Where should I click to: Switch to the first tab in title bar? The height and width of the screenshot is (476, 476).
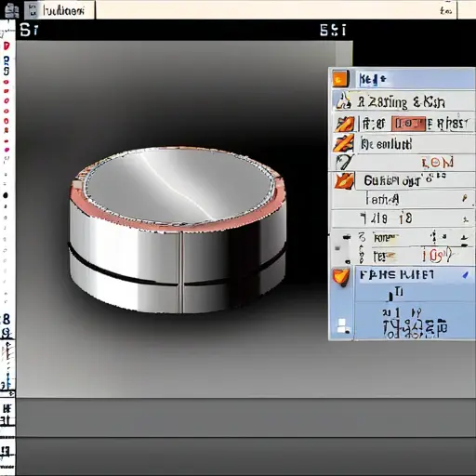click(59, 10)
